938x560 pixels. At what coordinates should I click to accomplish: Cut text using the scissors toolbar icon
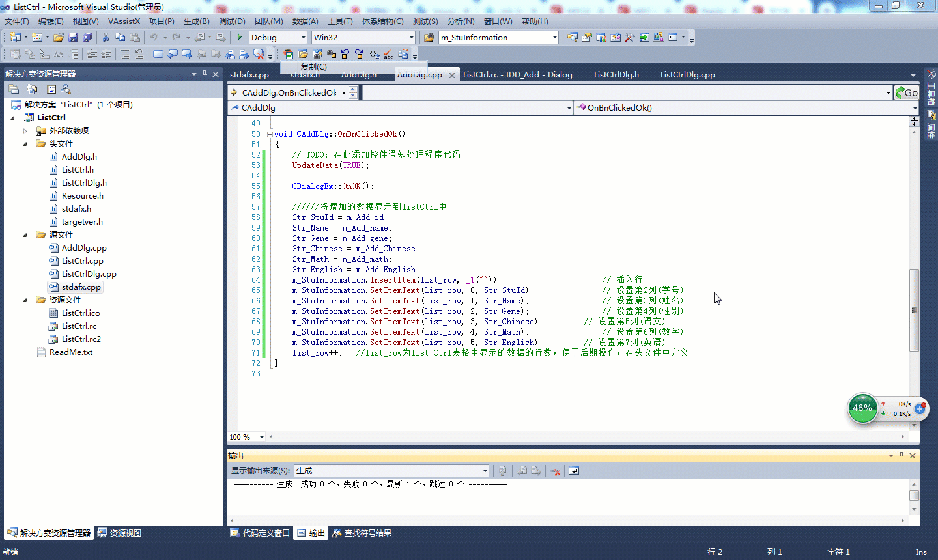[x=107, y=37]
